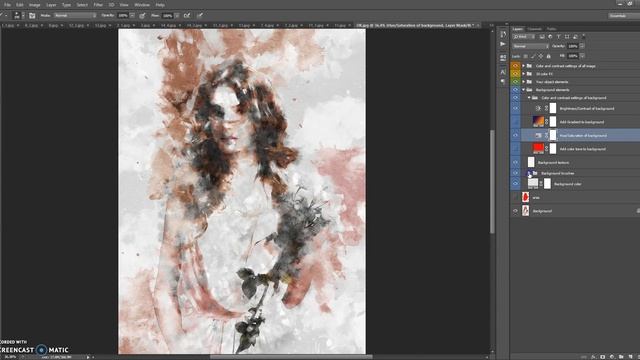The height and width of the screenshot is (360, 640).
Task: Open layer Opacity slider arrow
Action: point(582,46)
